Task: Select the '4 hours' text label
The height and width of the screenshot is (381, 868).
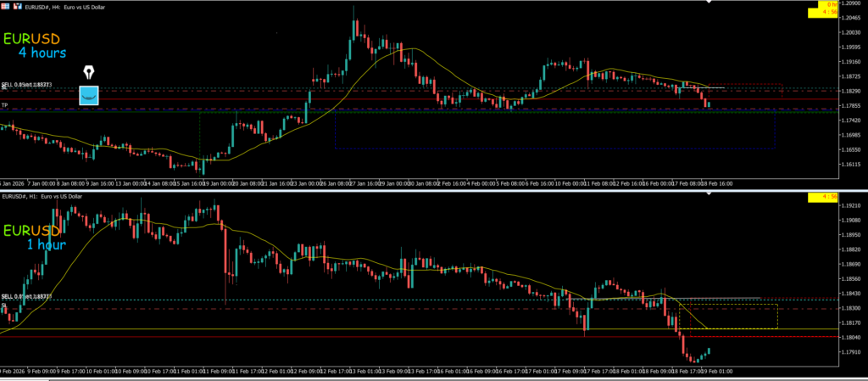Action: 42,53
